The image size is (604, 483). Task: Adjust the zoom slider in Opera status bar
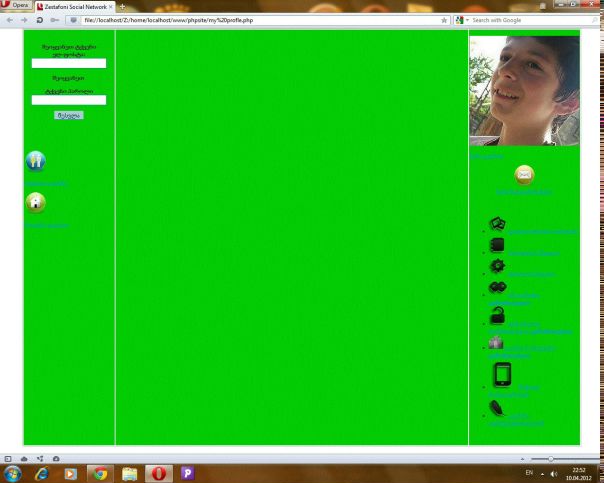click(549, 458)
